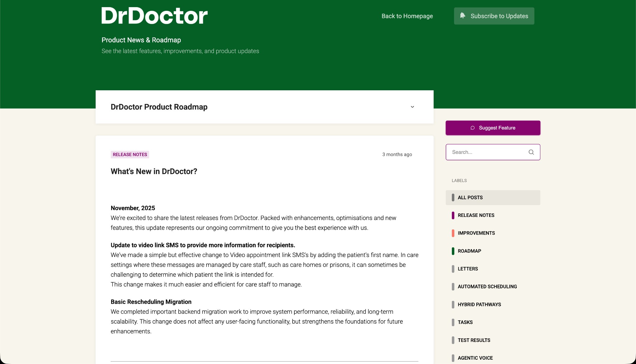Image resolution: width=636 pixels, height=364 pixels.
Task: Click the orange IMPROVEMENTS label marker
Action: [453, 233]
